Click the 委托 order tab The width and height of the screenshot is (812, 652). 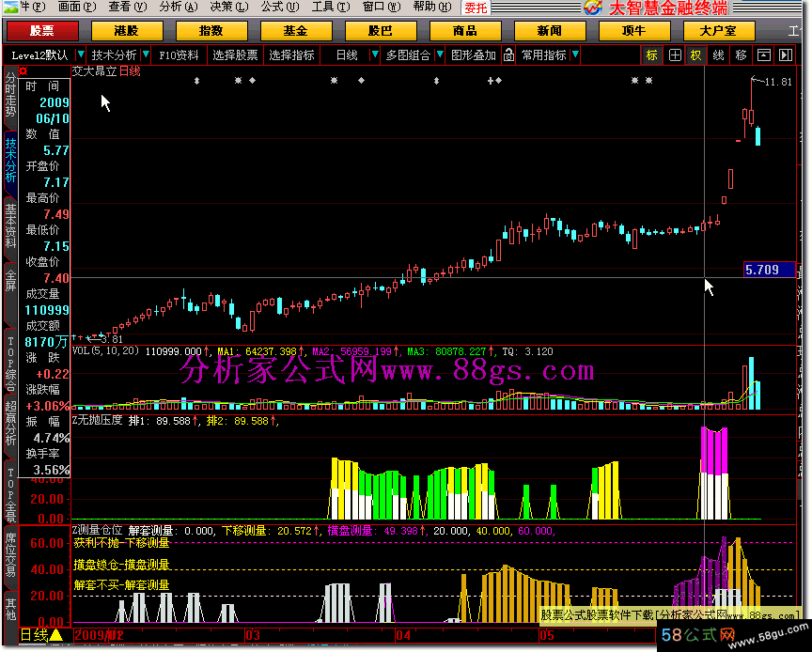475,8
